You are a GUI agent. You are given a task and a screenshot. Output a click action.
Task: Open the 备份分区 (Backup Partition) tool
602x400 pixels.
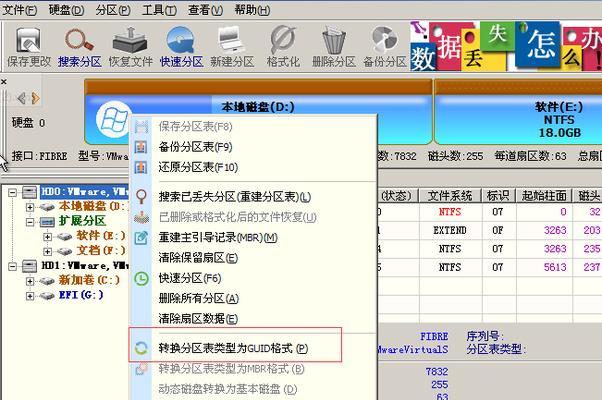(x=384, y=45)
